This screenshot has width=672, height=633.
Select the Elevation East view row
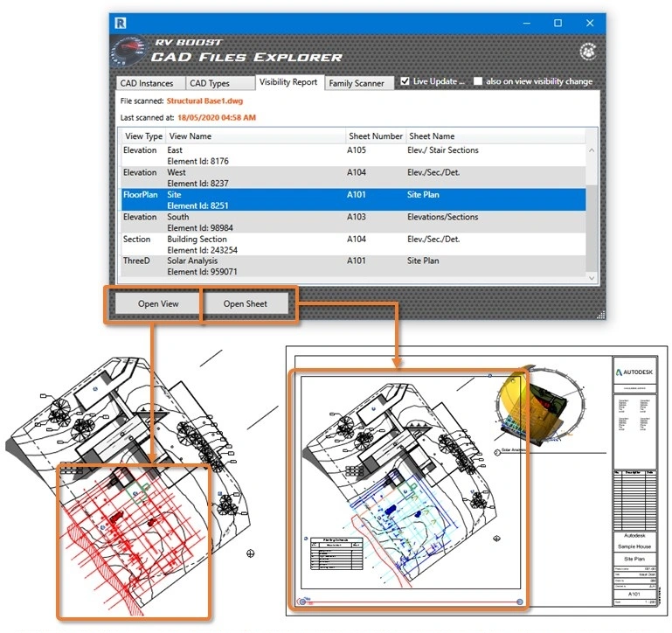(x=350, y=156)
